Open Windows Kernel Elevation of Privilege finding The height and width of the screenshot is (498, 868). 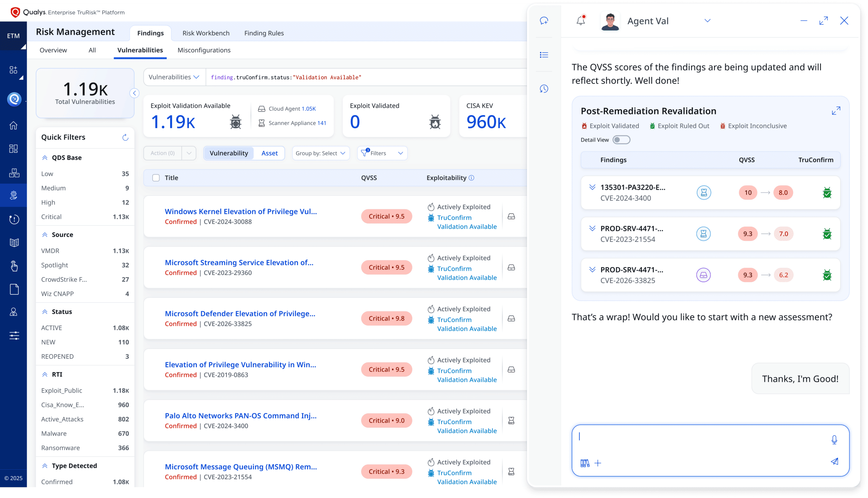[x=241, y=211]
